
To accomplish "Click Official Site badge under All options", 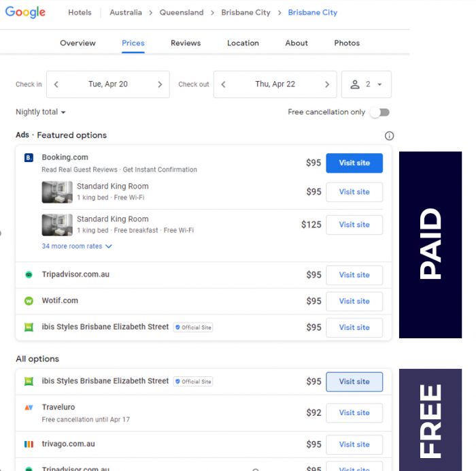I will point(193,381).
